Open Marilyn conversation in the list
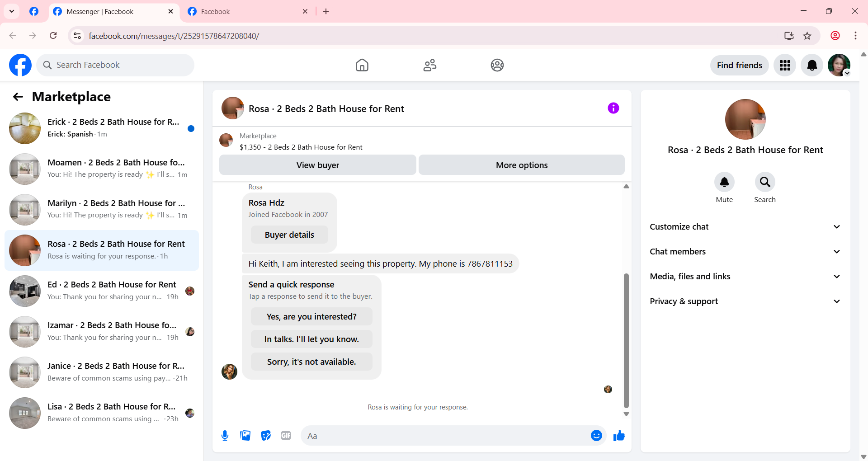 [x=102, y=210]
